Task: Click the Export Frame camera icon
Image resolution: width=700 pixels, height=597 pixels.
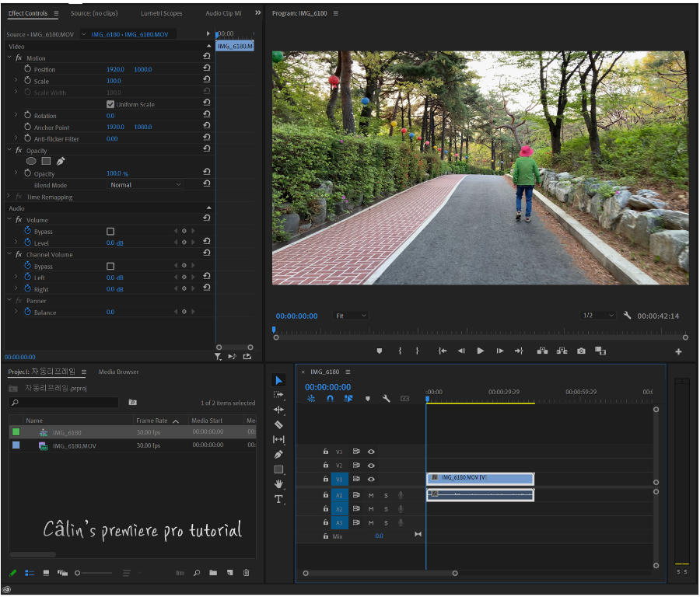Action: pos(581,351)
